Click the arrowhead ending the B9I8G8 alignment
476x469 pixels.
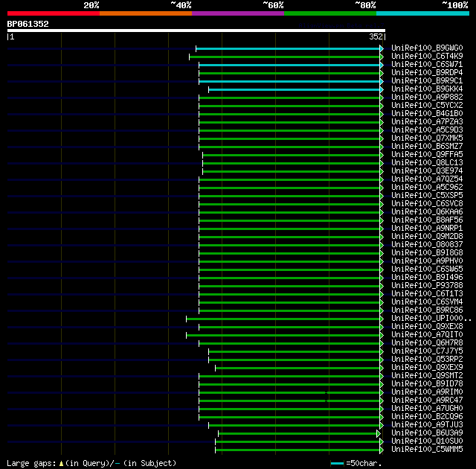382,253
